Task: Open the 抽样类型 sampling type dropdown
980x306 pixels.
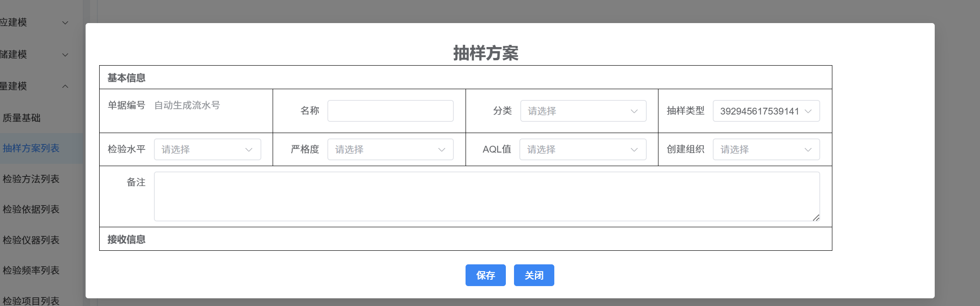Action: 766,111
